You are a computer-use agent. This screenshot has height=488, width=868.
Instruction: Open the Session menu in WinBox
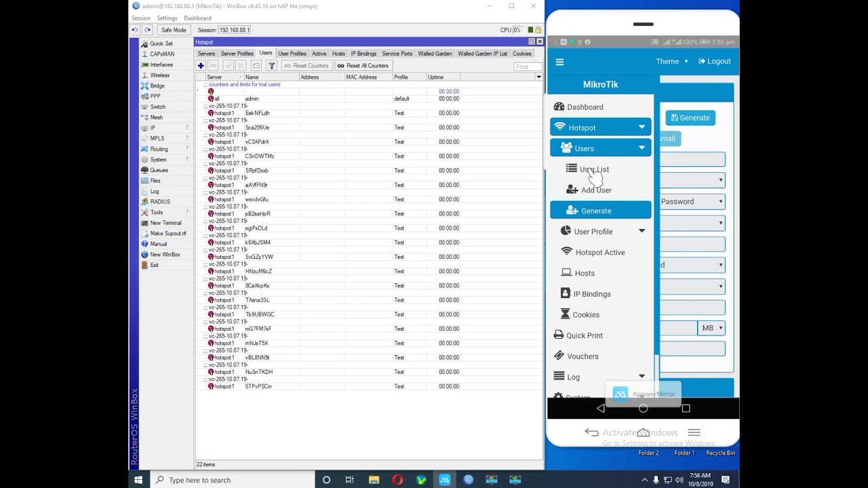click(141, 18)
